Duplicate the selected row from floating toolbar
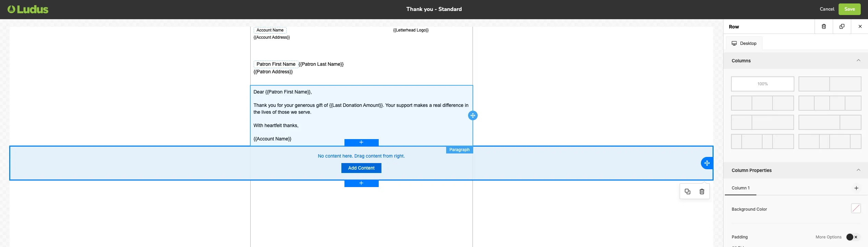The height and width of the screenshot is (247, 868). 687,192
